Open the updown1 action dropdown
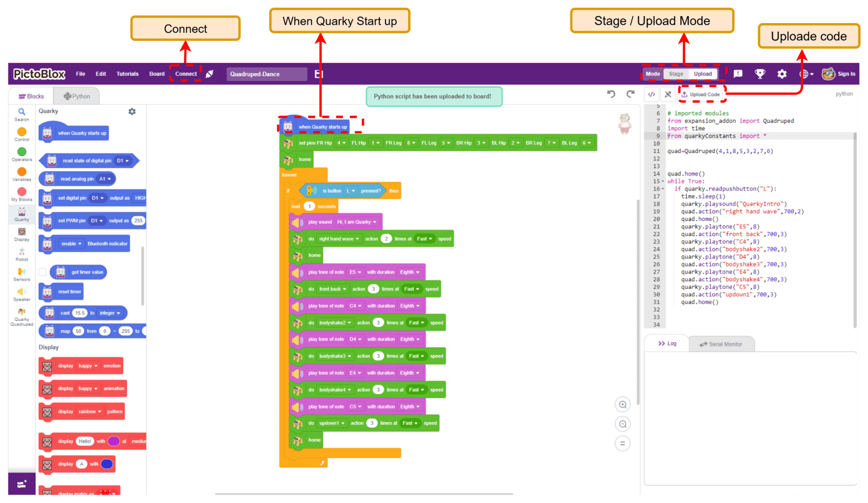Screen dimensions: 868x503 (332, 423)
